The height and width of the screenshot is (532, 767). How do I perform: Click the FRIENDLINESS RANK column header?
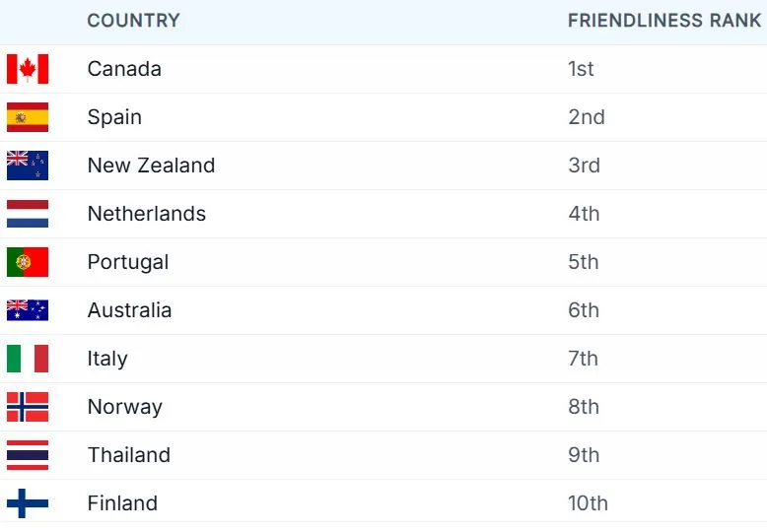click(664, 21)
